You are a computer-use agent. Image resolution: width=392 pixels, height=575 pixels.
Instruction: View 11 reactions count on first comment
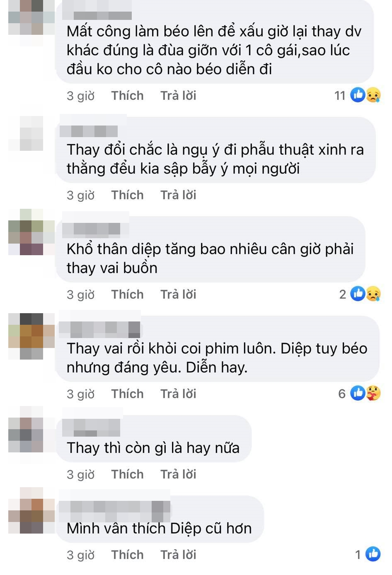pos(340,96)
